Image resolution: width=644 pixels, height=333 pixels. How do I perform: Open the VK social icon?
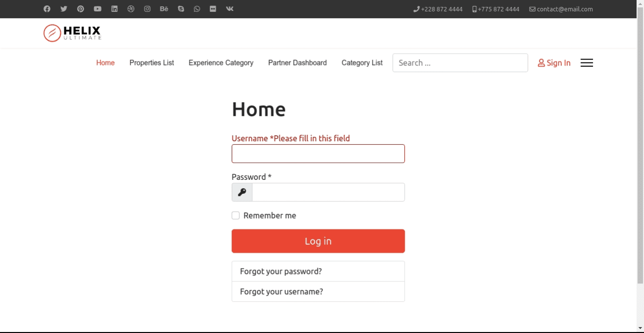(230, 9)
